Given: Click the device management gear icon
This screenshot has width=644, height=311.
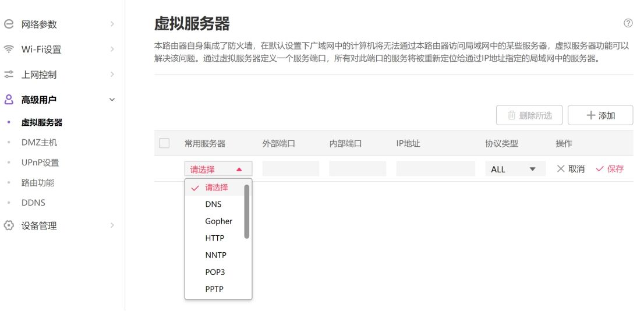Looking at the screenshot, I should pos(9,225).
